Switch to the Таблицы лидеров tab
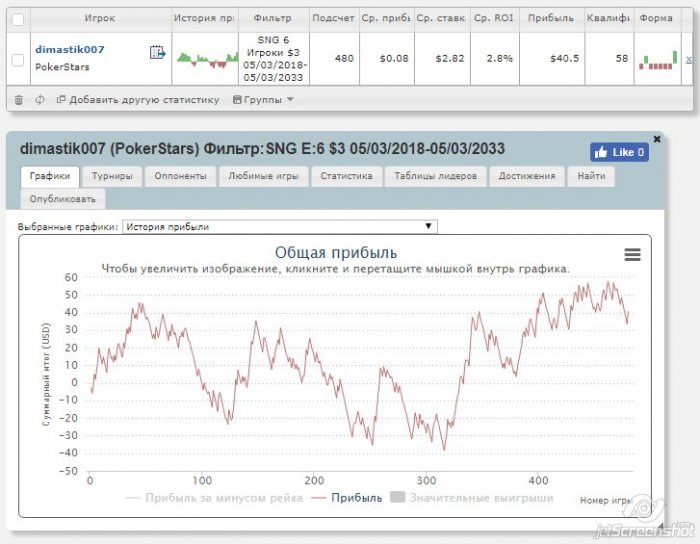The height and width of the screenshot is (544, 700). coord(435,176)
